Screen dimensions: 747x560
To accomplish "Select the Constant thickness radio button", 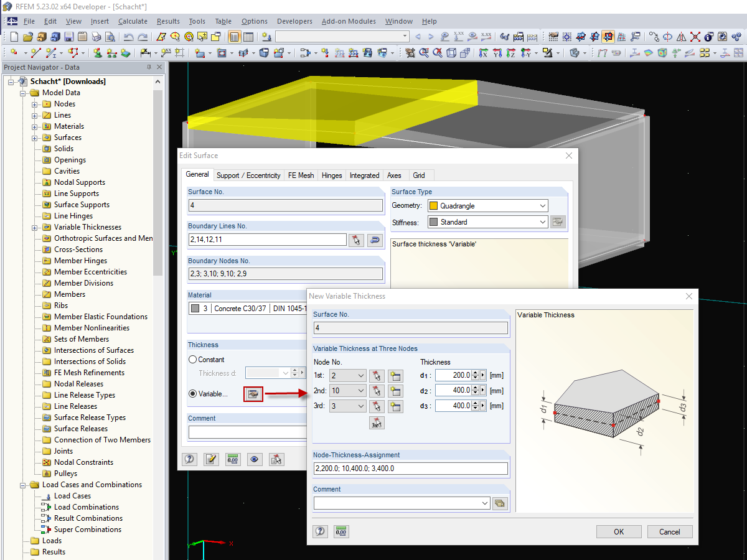I will point(194,359).
